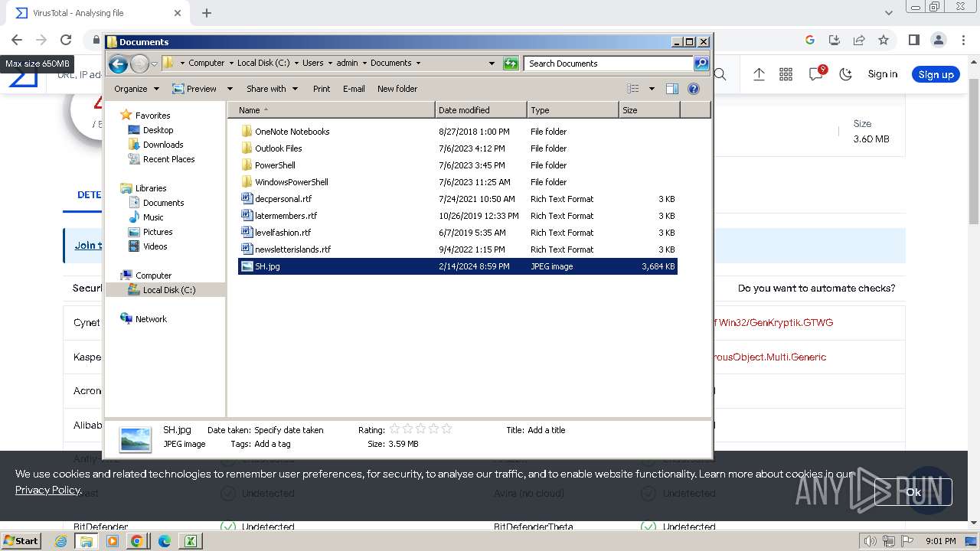Open a new Chrome tab
This screenshot has width=980, height=551.
(x=207, y=13)
